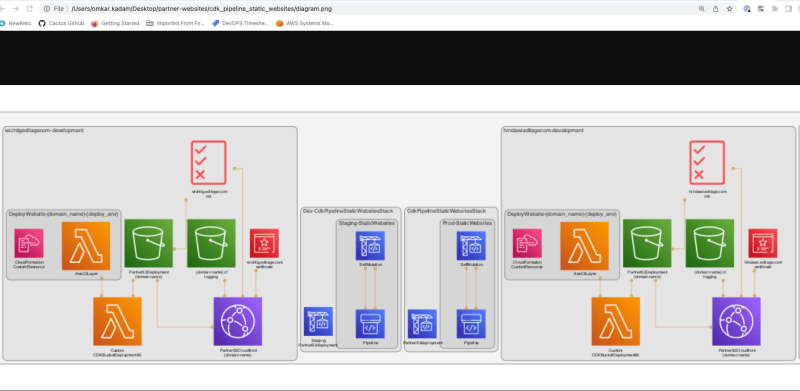Click Custom CDKBucketDeployment Lambda in wichtigeditagecom group
The image size is (800, 391).
117,321
